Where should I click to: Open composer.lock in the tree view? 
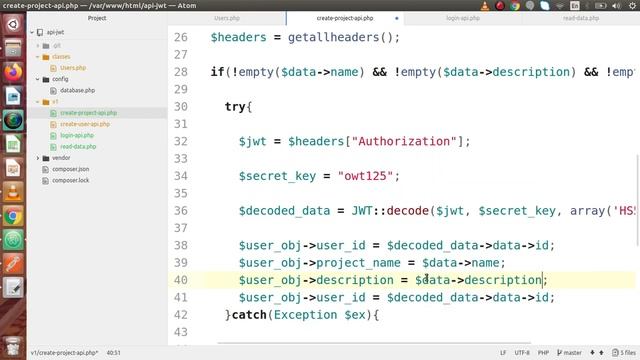pos(71,180)
